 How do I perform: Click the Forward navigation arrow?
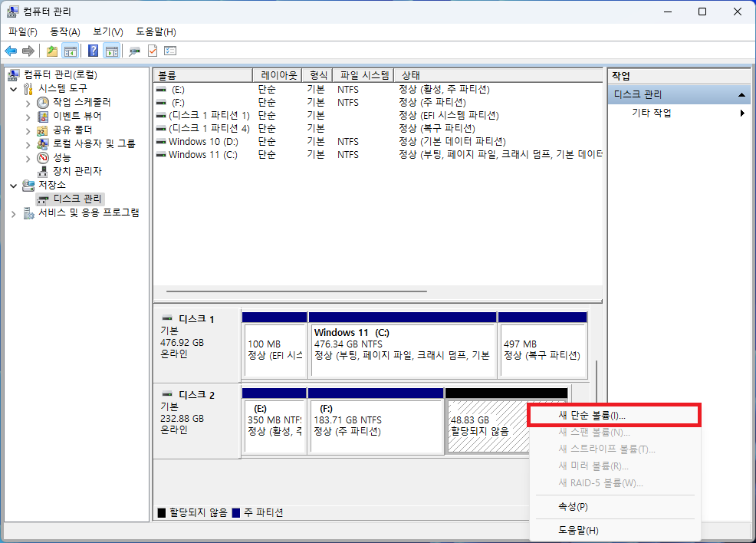pos(28,51)
